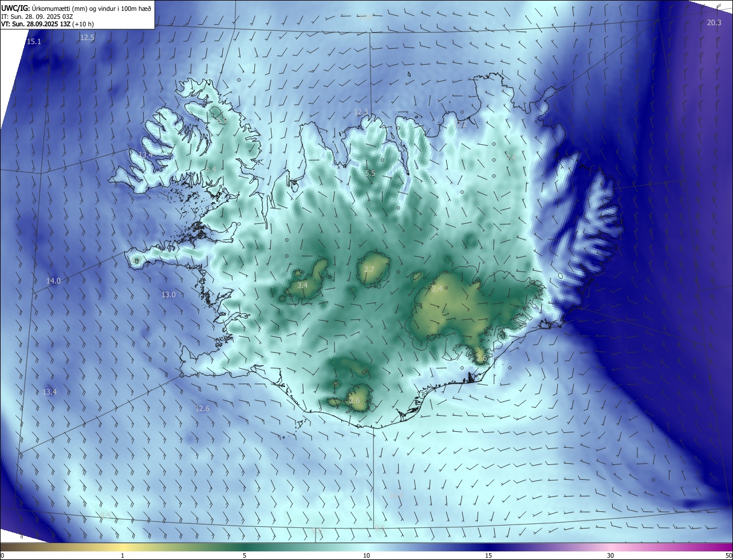Click the '30' tick on the color scale
The height and width of the screenshot is (560, 733).
tap(610, 555)
